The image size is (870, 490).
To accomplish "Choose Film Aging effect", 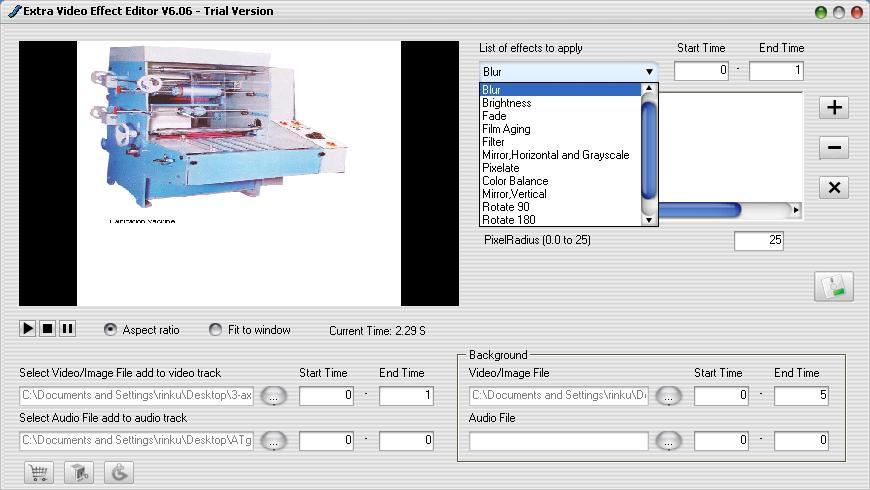I will [x=560, y=129].
